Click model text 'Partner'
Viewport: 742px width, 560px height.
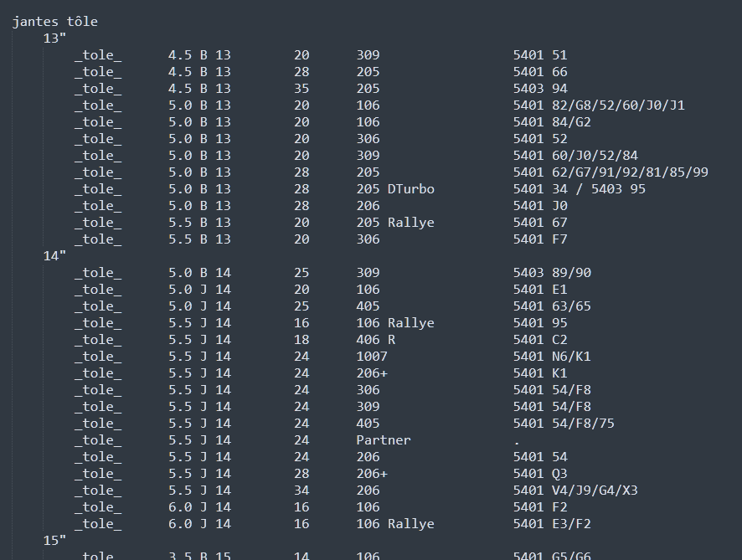[384, 440]
